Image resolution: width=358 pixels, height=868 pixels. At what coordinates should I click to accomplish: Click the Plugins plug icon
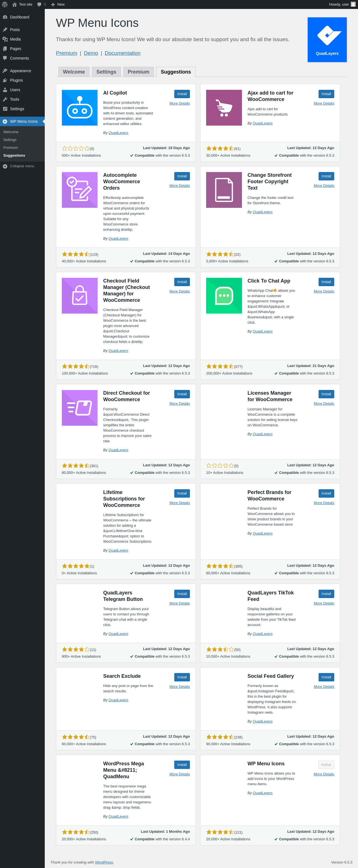point(5,80)
